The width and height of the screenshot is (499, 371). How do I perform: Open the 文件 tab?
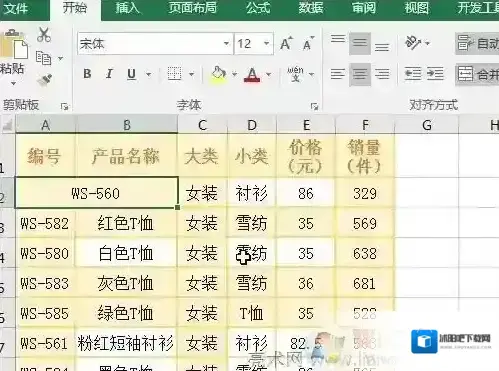(x=16, y=8)
